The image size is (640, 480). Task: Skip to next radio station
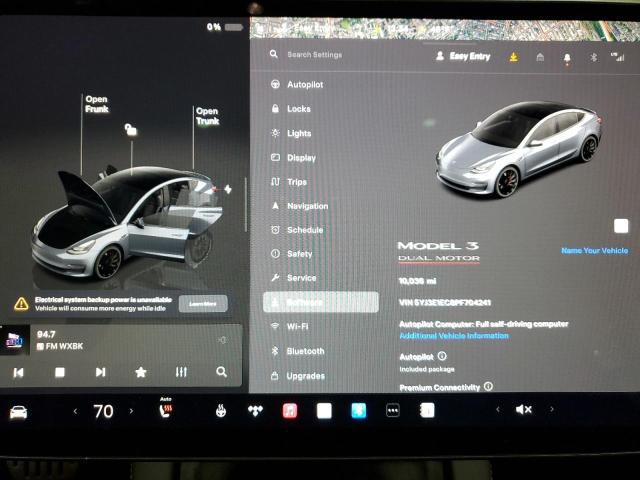(x=100, y=372)
